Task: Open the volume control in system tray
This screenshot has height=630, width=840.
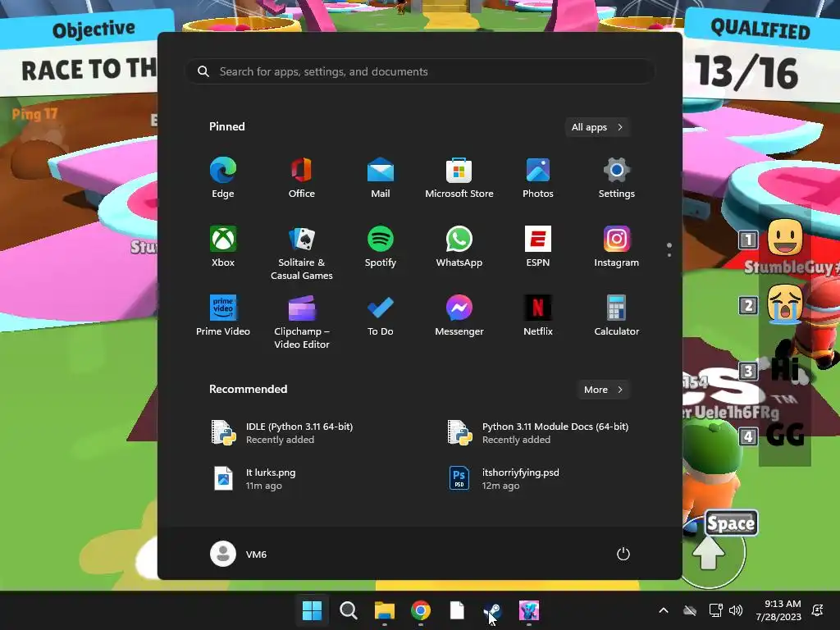Action: point(736,610)
